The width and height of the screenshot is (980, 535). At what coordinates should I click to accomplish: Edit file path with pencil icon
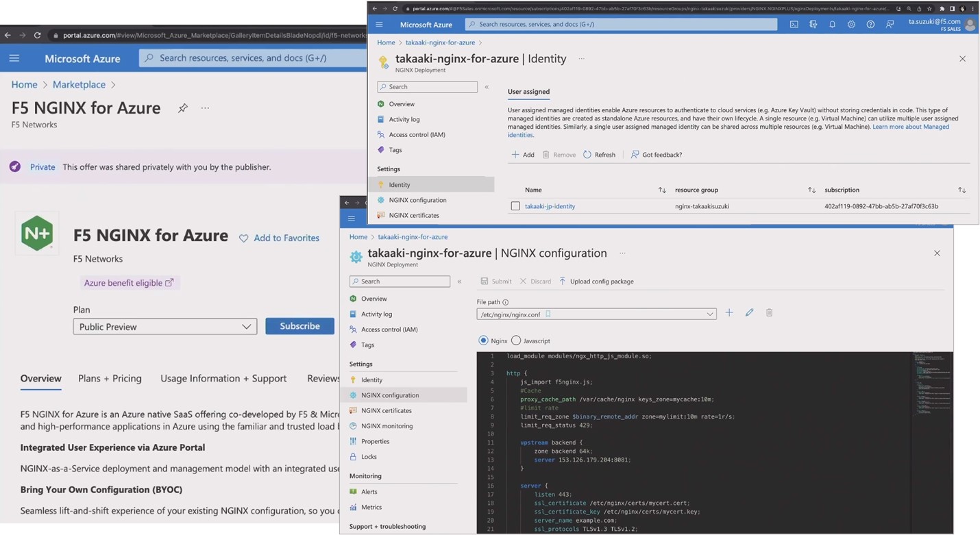pyautogui.click(x=749, y=313)
